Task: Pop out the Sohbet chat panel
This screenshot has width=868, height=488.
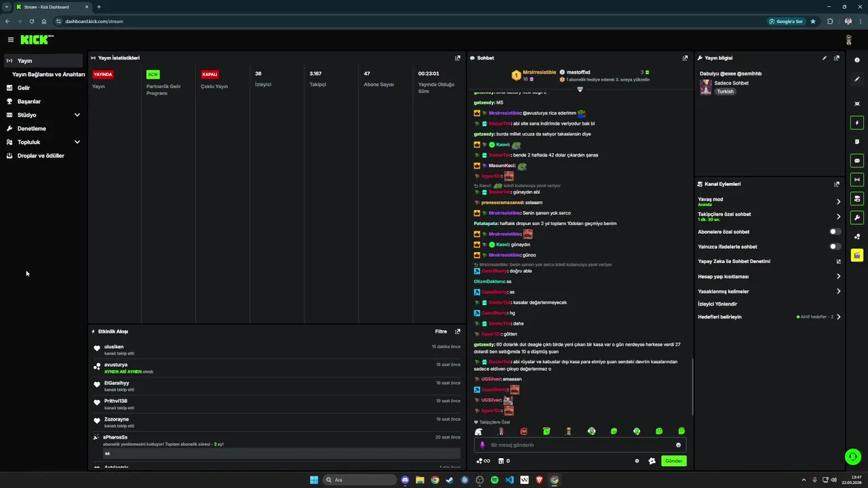Action: click(x=685, y=58)
